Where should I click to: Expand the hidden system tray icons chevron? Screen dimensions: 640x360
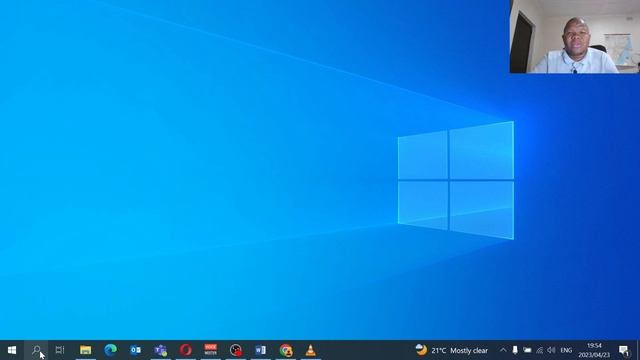pyautogui.click(x=503, y=350)
